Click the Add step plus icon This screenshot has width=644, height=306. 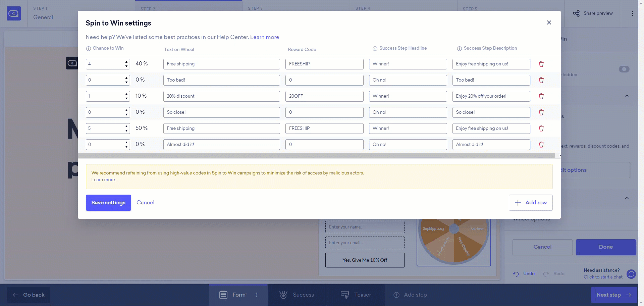pos(396,295)
